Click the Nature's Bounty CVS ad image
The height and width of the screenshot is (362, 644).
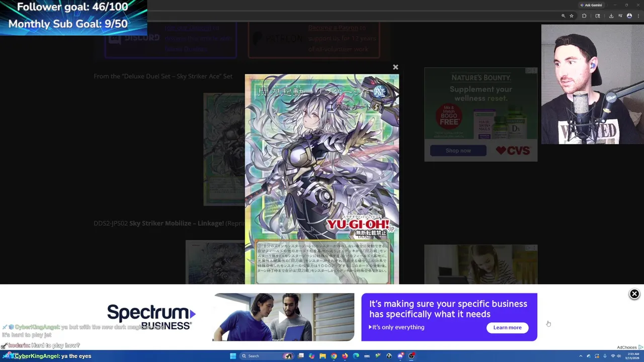(480, 115)
